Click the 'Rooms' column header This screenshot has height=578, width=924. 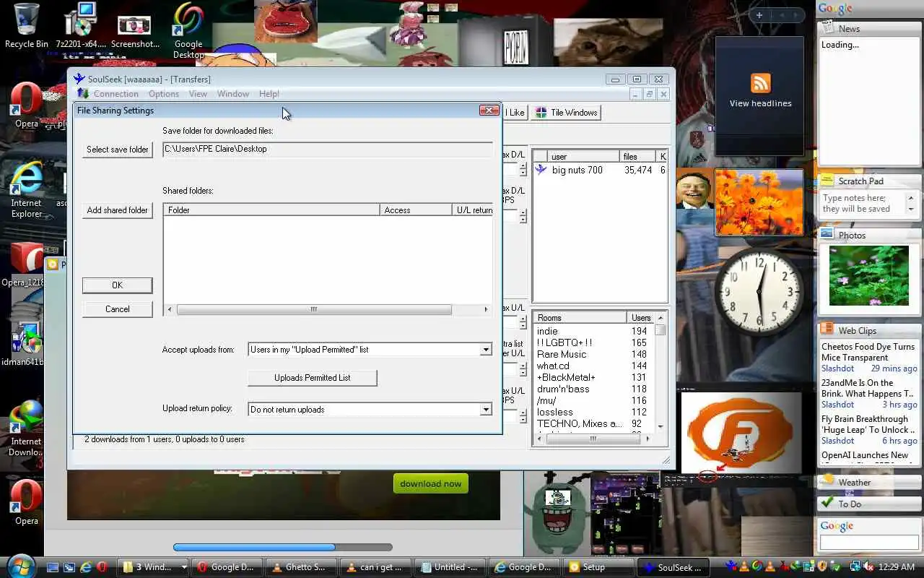tap(580, 318)
